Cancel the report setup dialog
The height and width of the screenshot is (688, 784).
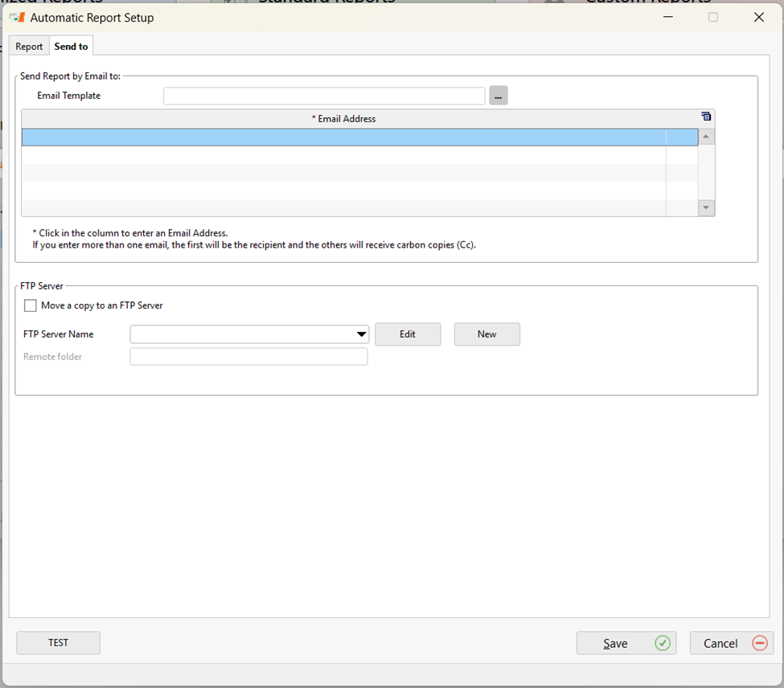tap(731, 643)
